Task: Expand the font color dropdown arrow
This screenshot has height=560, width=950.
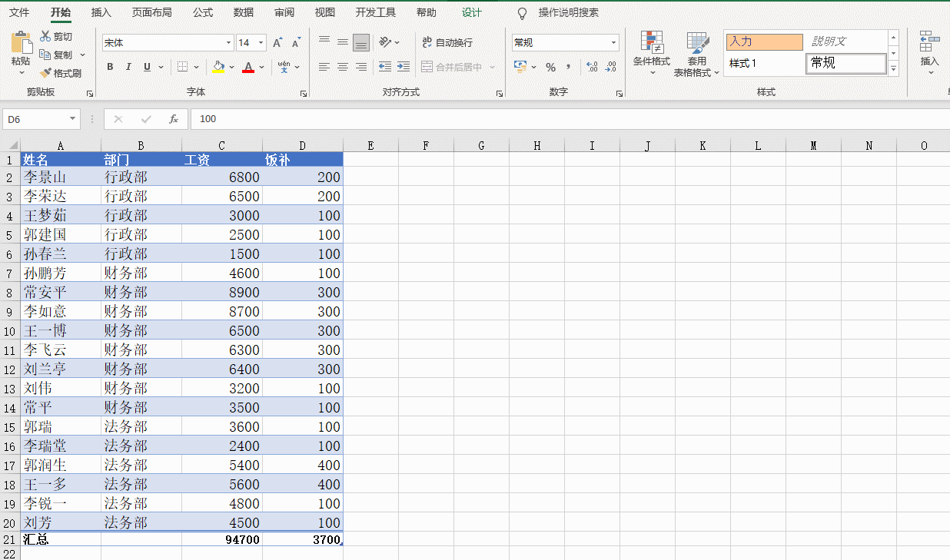Action: [262, 67]
